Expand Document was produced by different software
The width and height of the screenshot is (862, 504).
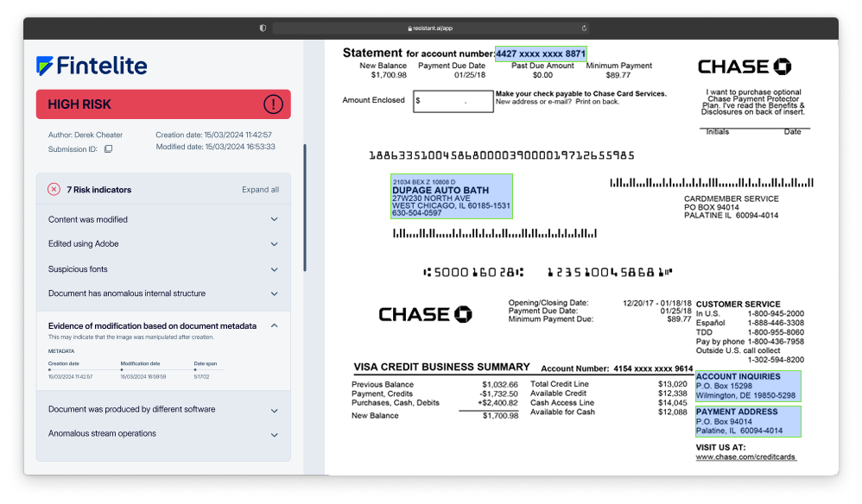275,409
